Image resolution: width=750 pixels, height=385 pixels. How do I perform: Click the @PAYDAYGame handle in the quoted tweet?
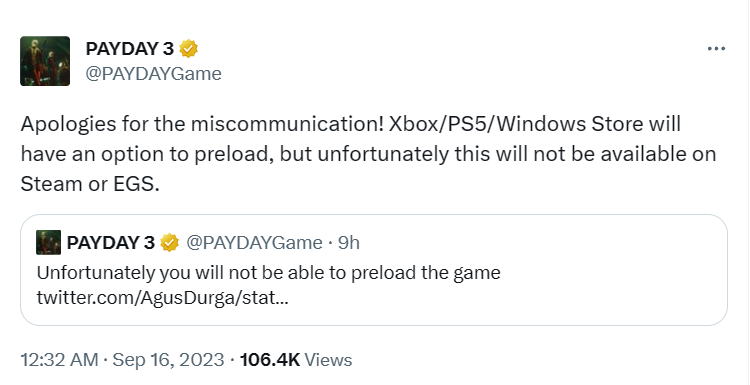point(254,243)
